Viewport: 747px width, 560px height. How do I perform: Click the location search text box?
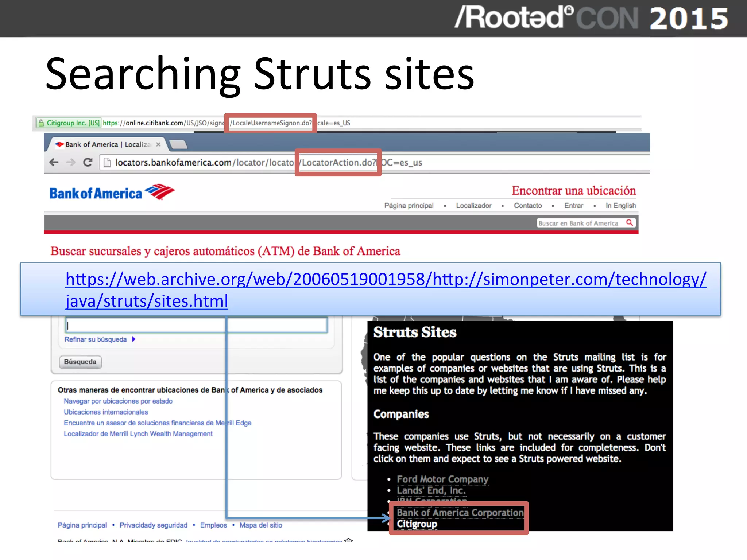(x=197, y=325)
